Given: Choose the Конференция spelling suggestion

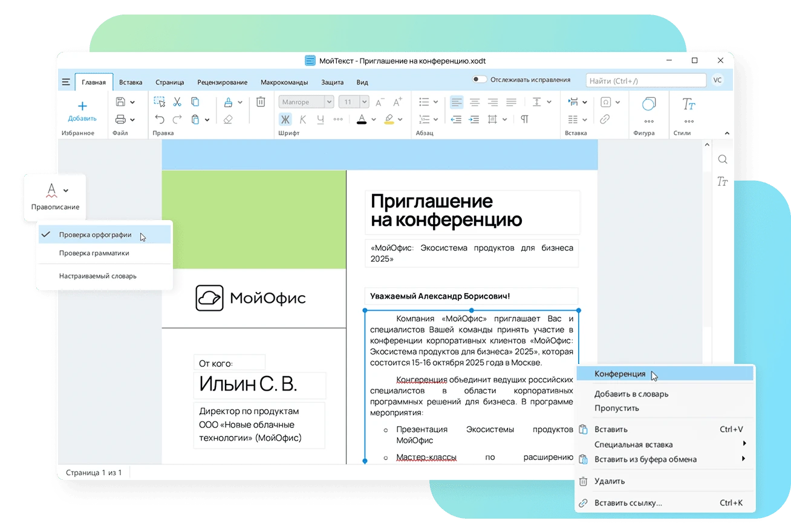Looking at the screenshot, I should 665,374.
